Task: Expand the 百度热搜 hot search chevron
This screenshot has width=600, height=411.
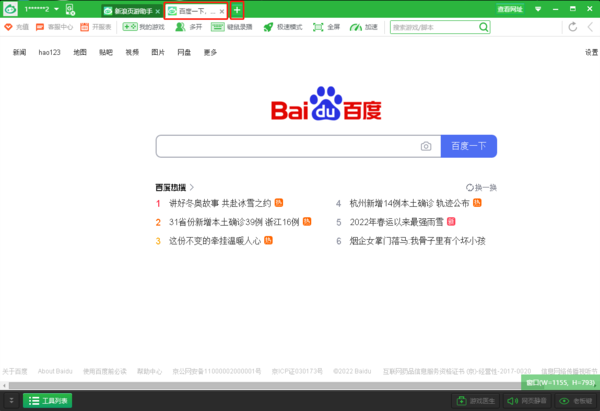Action: [x=192, y=187]
